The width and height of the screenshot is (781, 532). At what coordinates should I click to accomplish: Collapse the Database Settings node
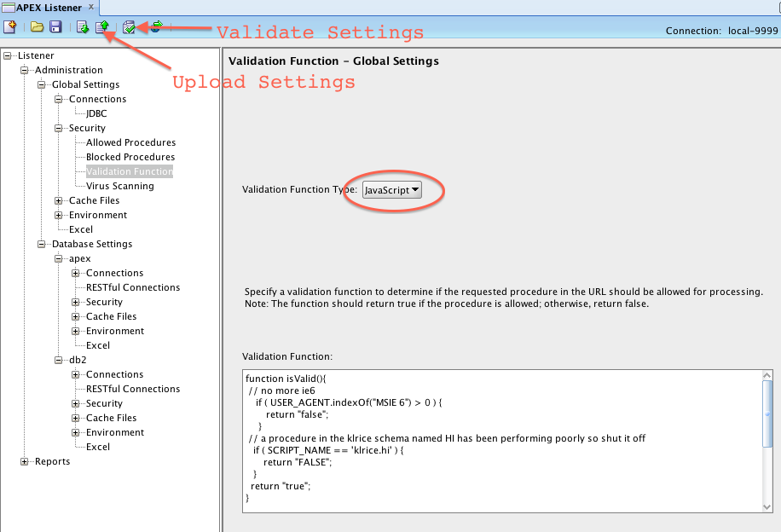click(x=41, y=244)
